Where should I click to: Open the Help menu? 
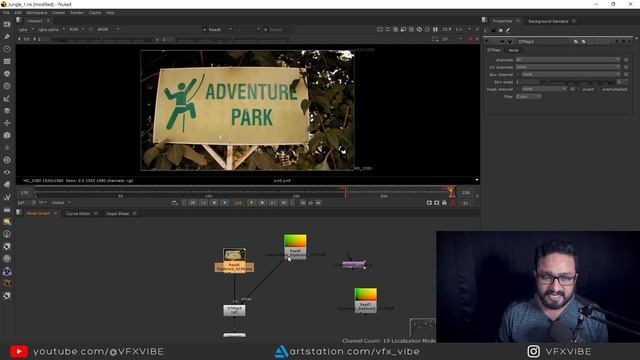110,13
